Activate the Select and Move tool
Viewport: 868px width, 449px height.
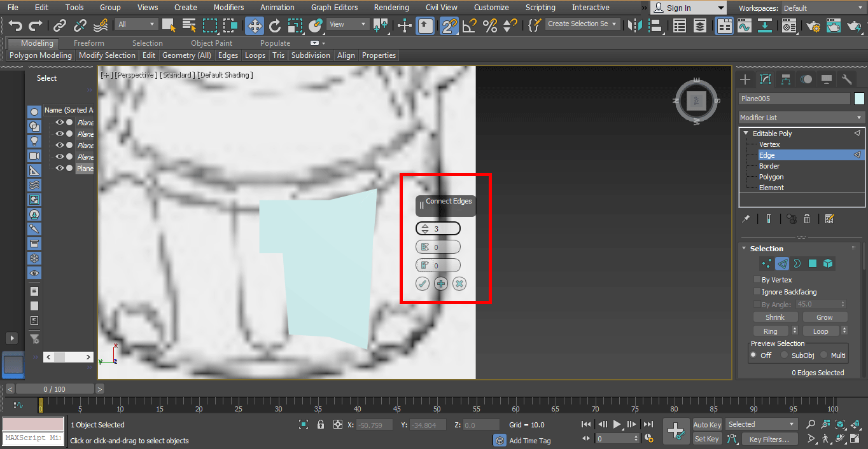(255, 26)
